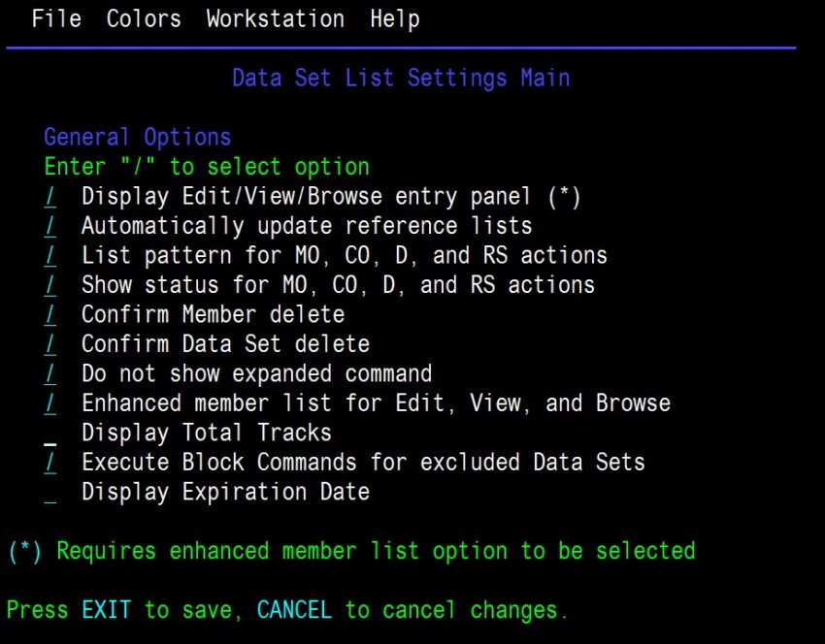Viewport: 825px width, 644px height.
Task: Select the Display Total Tracks input field
Action: [x=50, y=433]
